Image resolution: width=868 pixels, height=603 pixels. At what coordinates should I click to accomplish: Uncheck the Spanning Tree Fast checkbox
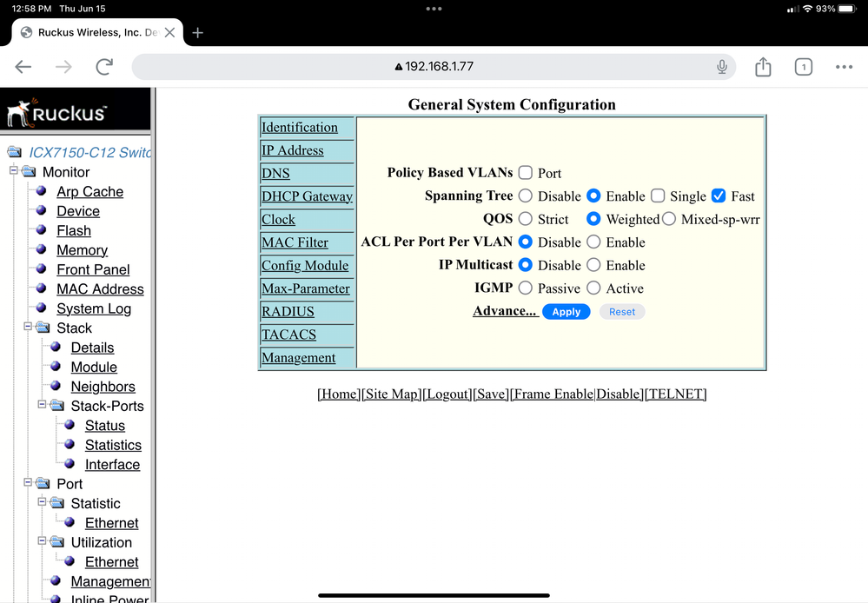pyautogui.click(x=719, y=195)
